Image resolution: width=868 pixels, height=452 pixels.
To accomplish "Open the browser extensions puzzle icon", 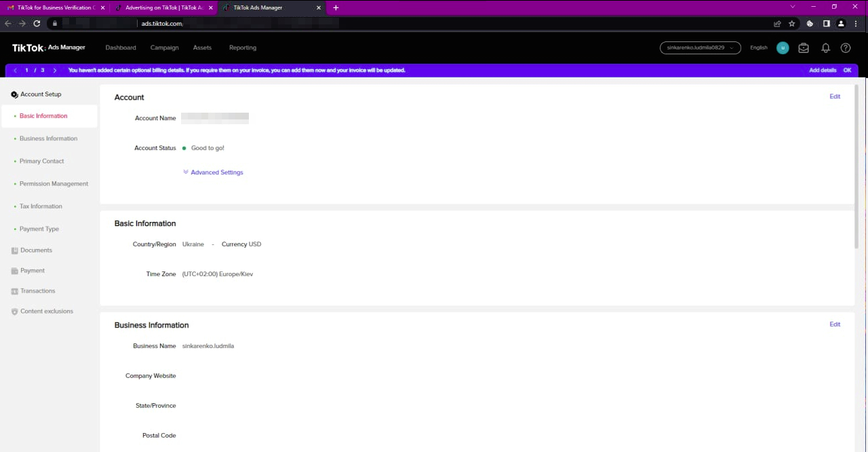I will 810,23.
